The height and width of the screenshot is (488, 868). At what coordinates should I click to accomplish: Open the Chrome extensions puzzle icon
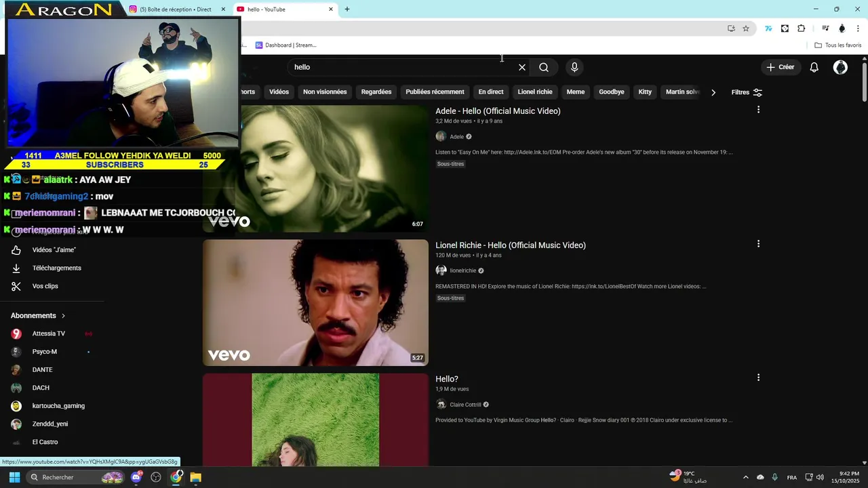pyautogui.click(x=802, y=28)
